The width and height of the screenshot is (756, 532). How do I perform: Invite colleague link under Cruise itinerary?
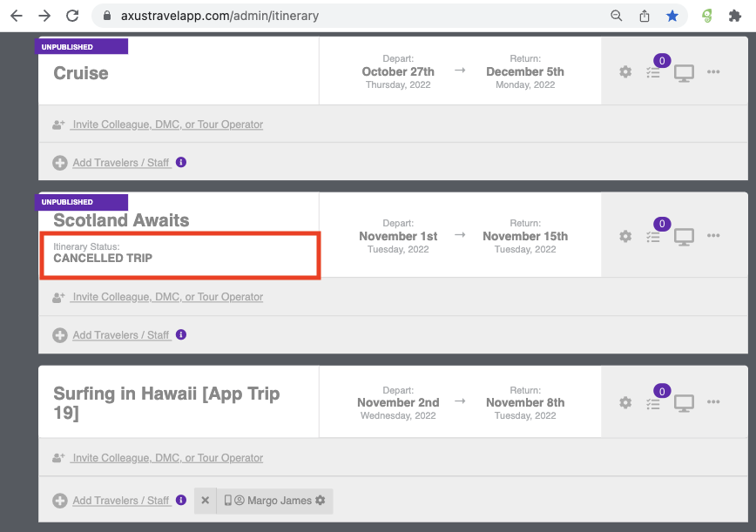click(x=168, y=125)
